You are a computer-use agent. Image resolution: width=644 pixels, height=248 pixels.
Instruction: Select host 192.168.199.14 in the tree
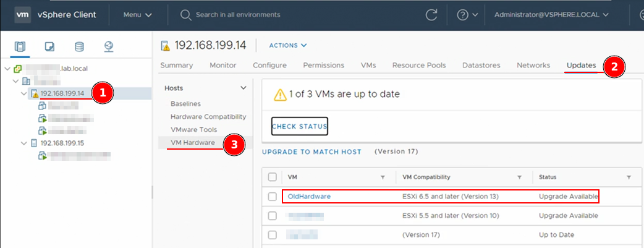pos(62,93)
